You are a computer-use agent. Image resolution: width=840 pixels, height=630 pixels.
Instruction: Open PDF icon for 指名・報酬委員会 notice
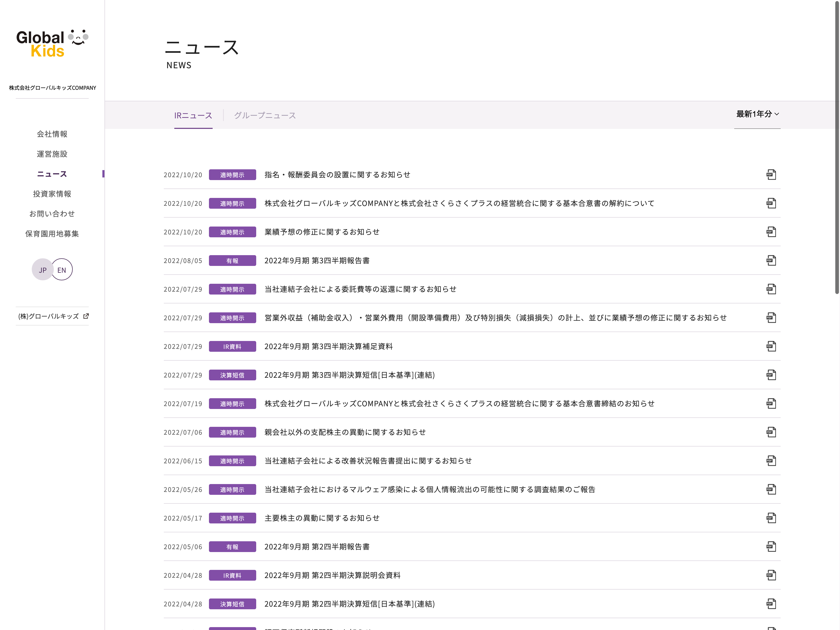(771, 175)
